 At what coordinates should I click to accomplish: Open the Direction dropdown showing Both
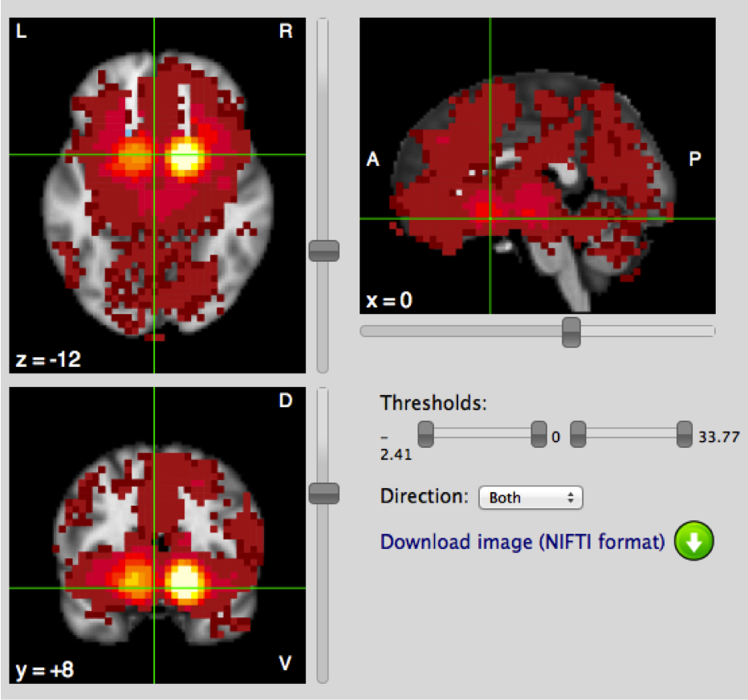tap(531, 498)
